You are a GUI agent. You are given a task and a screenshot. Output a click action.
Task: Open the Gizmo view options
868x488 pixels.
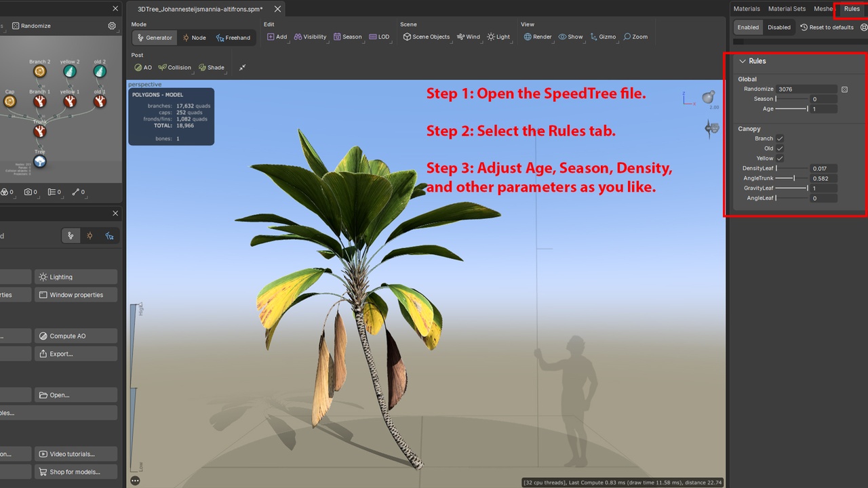[x=603, y=37]
